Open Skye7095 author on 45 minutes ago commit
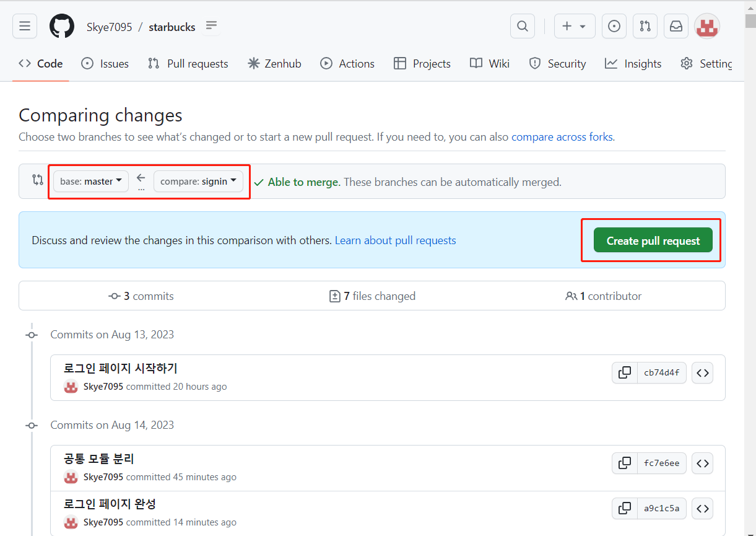 tap(103, 477)
